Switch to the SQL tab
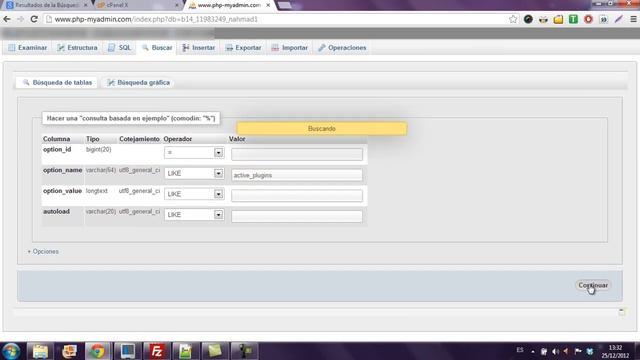640x360 pixels. point(120,48)
